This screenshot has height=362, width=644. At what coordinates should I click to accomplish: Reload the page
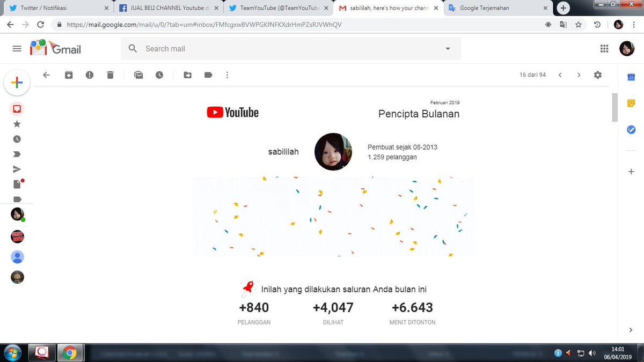click(x=41, y=25)
